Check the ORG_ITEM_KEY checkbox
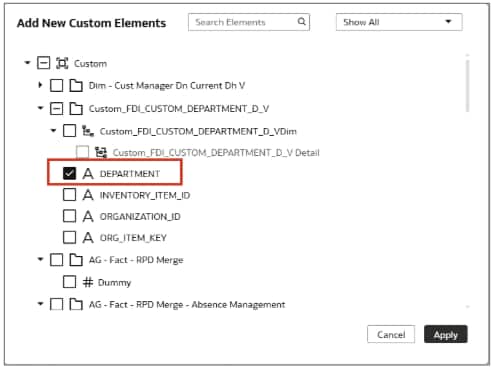 tap(69, 237)
